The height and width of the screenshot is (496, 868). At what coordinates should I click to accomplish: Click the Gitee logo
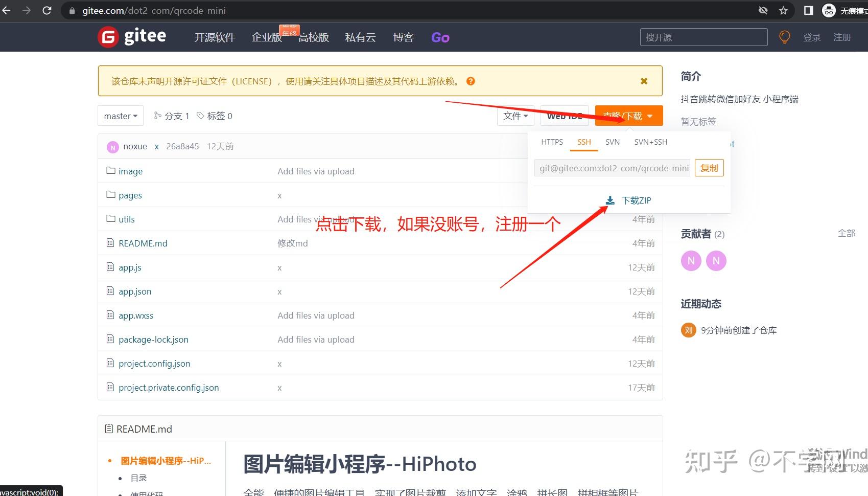[132, 36]
